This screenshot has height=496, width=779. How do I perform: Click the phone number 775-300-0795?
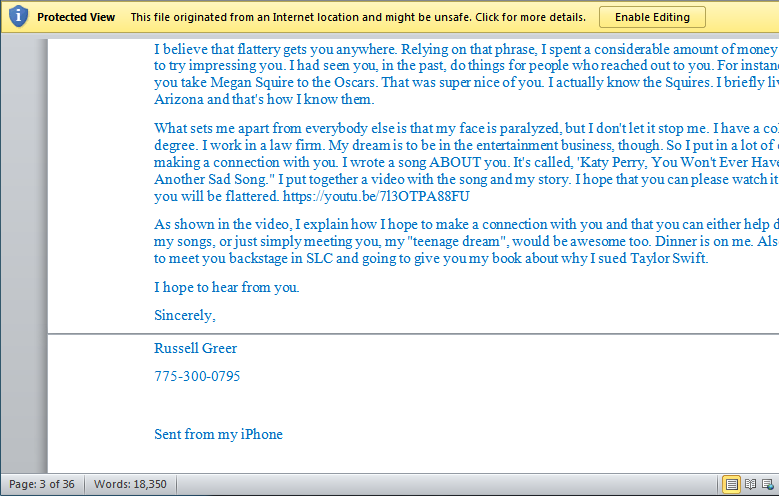coord(197,376)
